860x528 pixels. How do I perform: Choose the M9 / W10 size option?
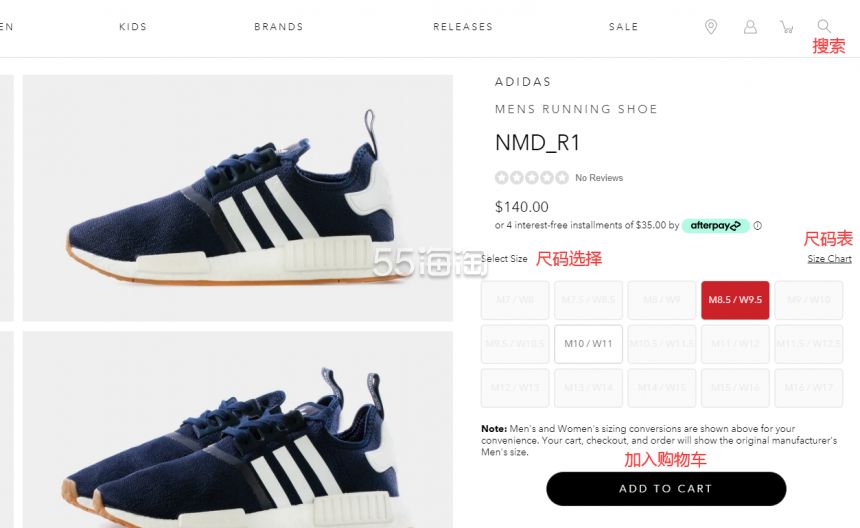point(808,300)
